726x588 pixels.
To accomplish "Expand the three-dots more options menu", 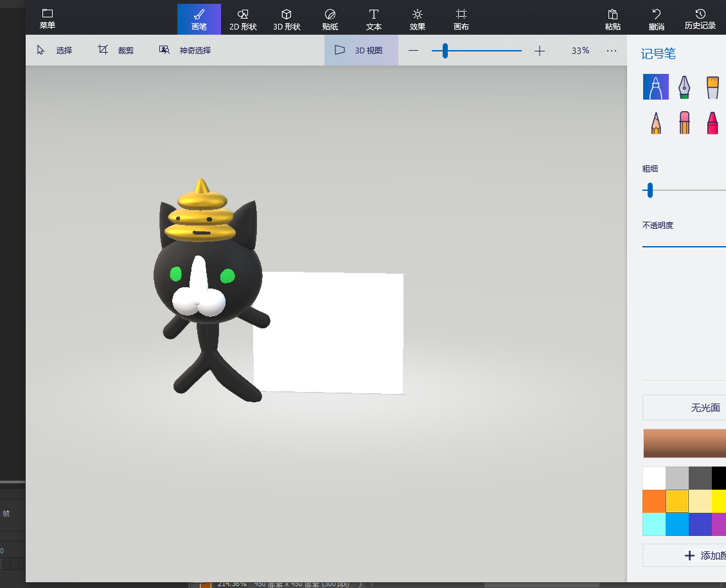I will (x=612, y=51).
